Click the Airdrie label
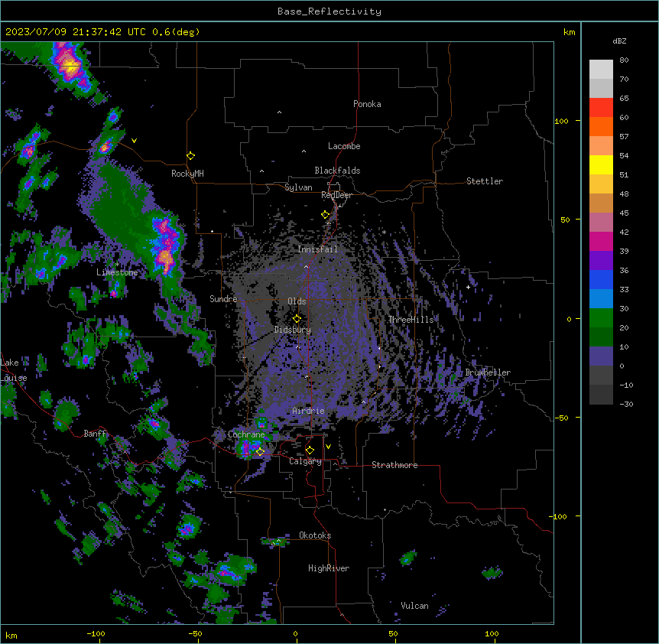Image resolution: width=659 pixels, height=644 pixels. point(308,411)
